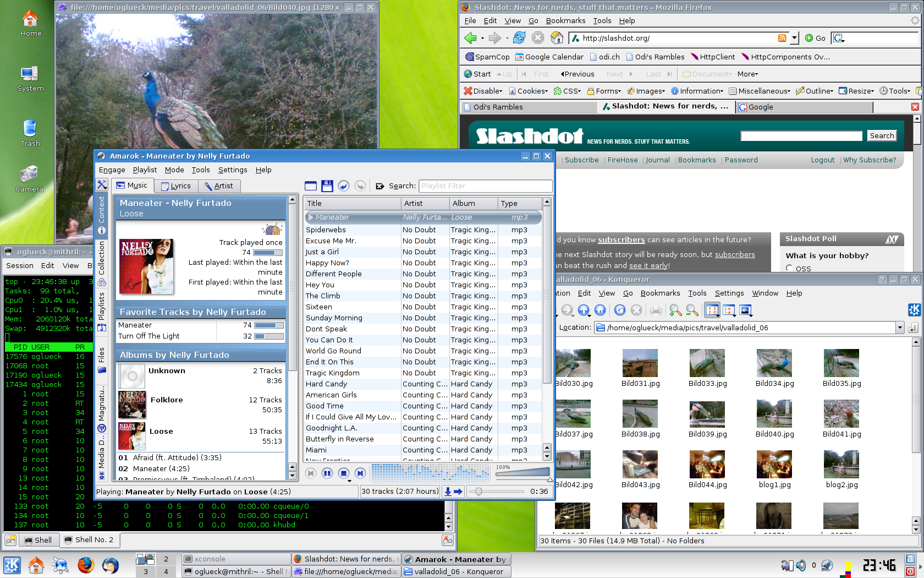Click Konqueror Reload button

[x=620, y=310]
